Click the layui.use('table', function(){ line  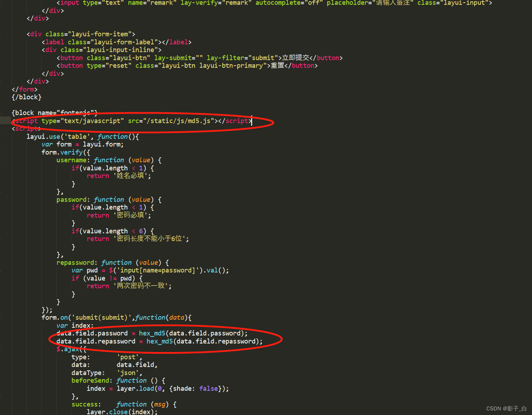click(83, 136)
